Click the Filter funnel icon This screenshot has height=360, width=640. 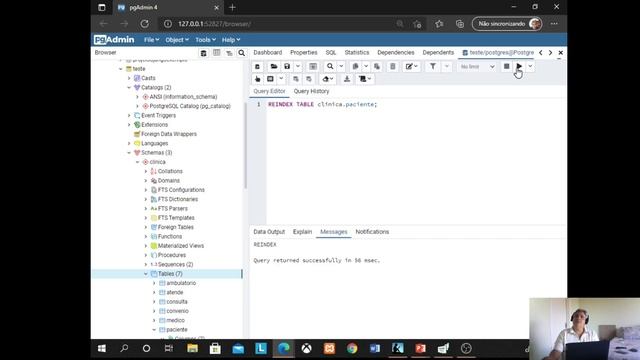pos(432,67)
